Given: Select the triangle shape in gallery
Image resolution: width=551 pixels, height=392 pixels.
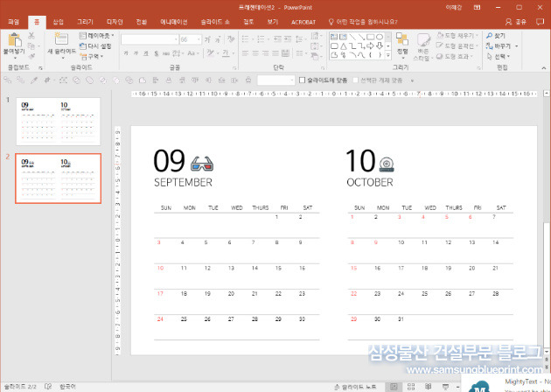Looking at the screenshot, I should point(344,46).
